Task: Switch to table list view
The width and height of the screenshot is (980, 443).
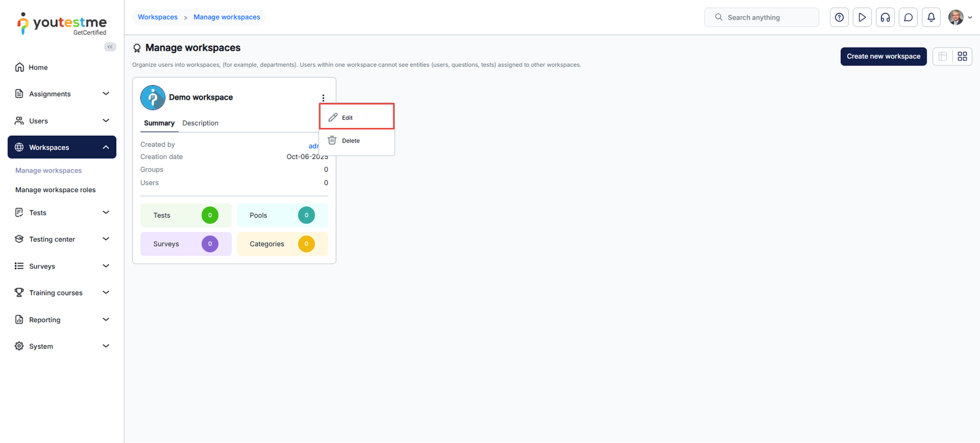Action: click(943, 56)
